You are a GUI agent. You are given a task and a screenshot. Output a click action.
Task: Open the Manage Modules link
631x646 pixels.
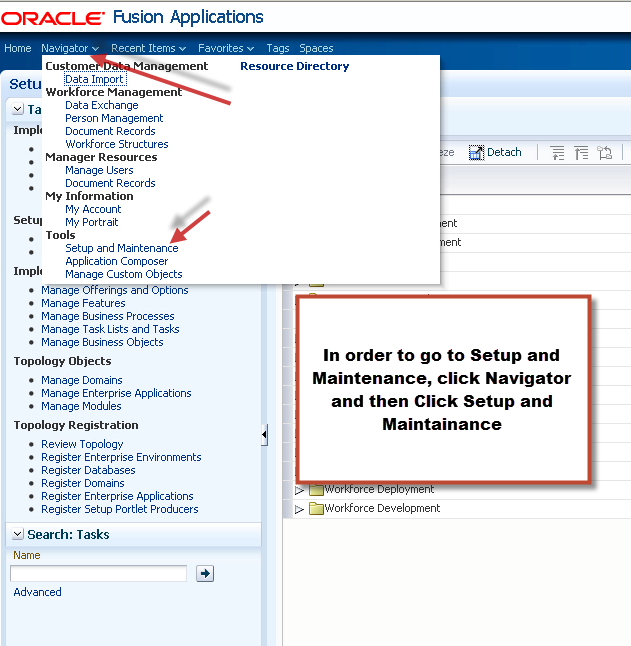82,406
